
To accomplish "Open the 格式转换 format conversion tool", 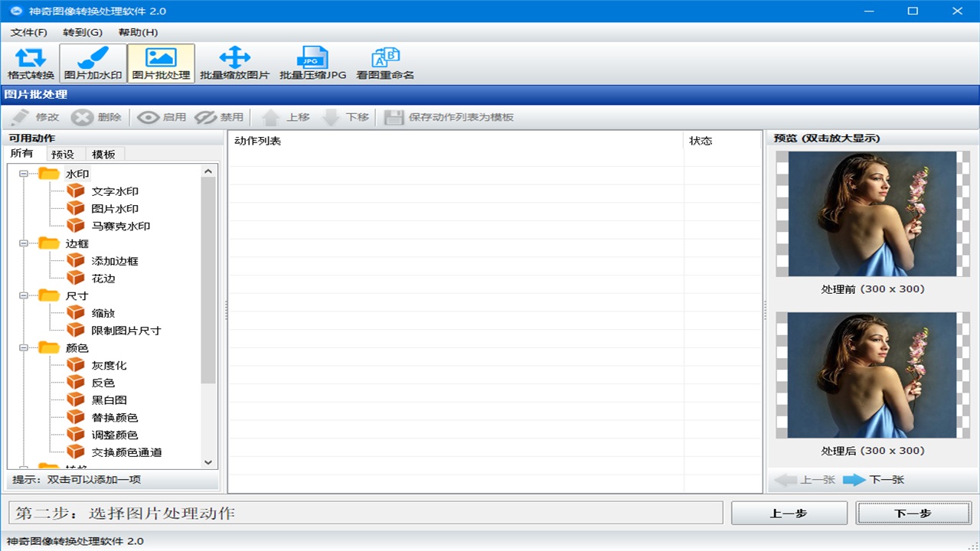I will click(x=31, y=64).
